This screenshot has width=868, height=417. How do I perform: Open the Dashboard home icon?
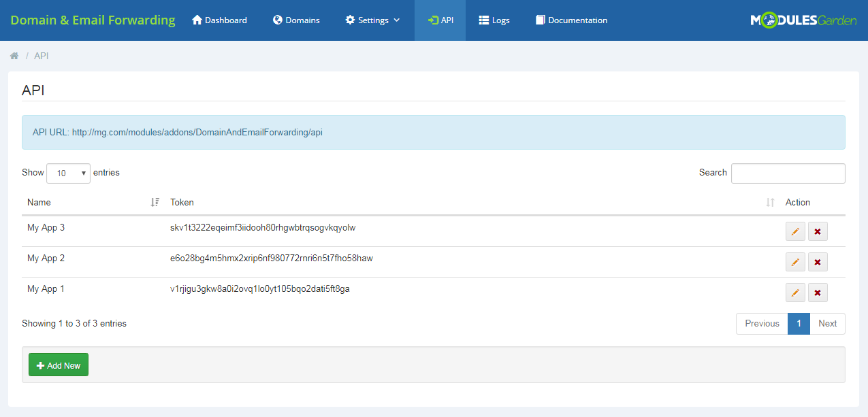coord(197,20)
